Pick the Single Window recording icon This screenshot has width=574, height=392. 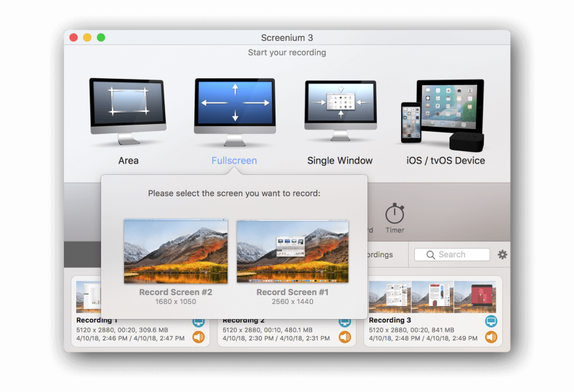tap(340, 110)
